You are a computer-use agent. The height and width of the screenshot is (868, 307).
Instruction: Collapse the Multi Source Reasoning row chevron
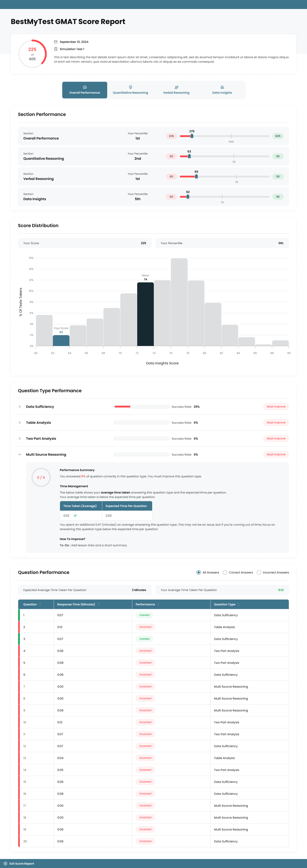coord(20,455)
